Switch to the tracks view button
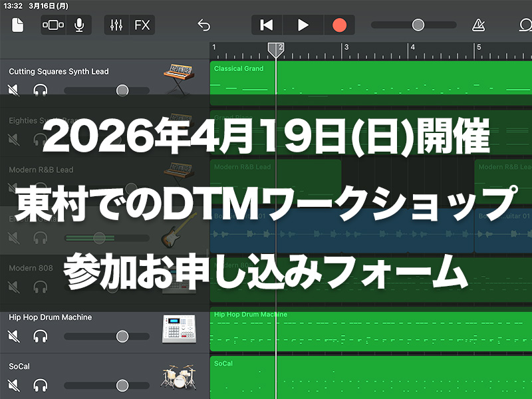The width and height of the screenshot is (532, 399). click(53, 25)
